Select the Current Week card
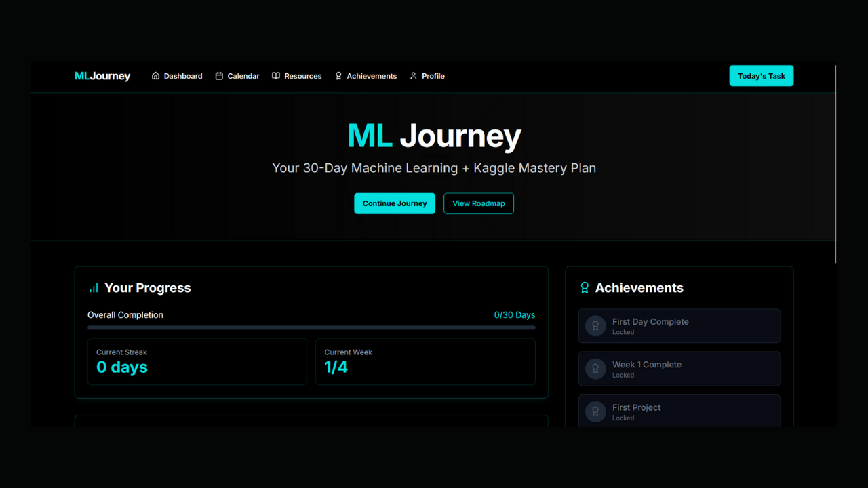Image resolution: width=868 pixels, height=488 pixels. pyautogui.click(x=425, y=361)
